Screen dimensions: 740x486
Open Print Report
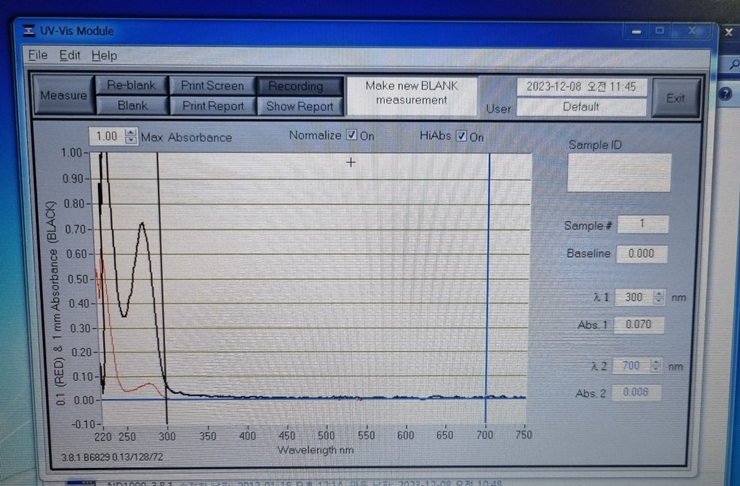point(212,105)
